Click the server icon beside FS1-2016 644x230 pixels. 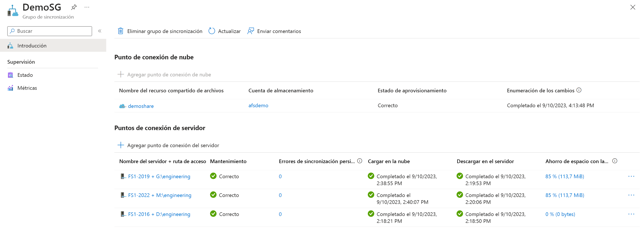coord(123,214)
